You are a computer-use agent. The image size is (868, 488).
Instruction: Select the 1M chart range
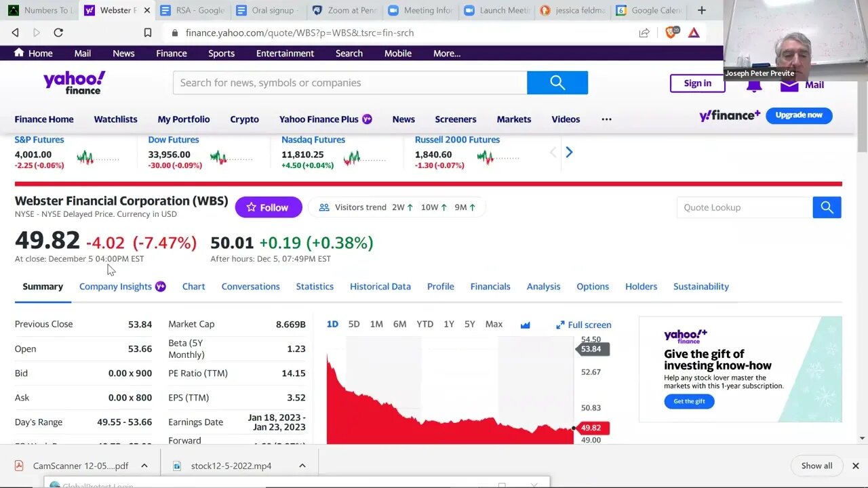376,325
